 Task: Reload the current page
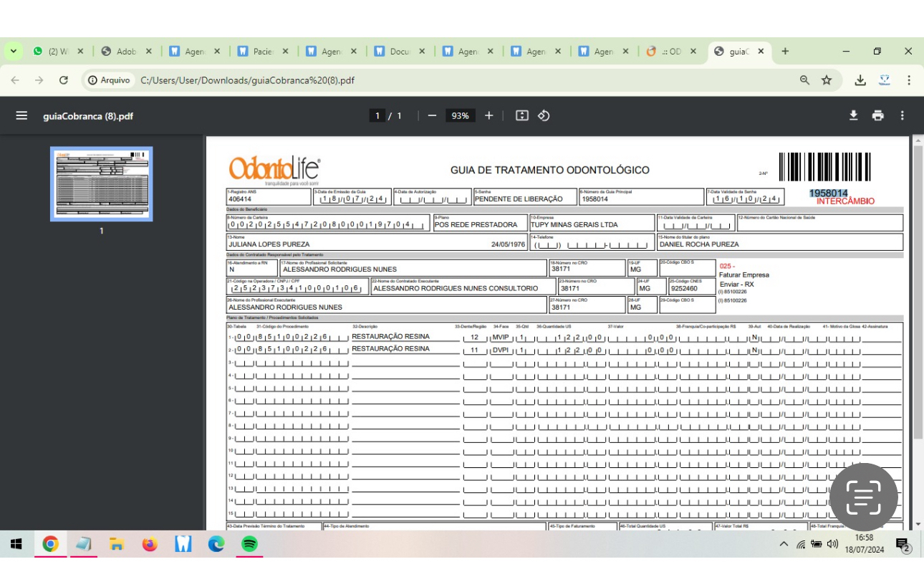[x=63, y=80]
